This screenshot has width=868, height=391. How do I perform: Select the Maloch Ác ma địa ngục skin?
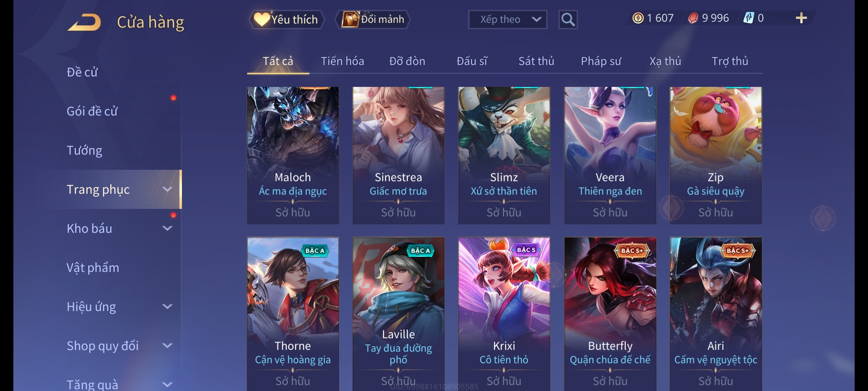(x=293, y=155)
